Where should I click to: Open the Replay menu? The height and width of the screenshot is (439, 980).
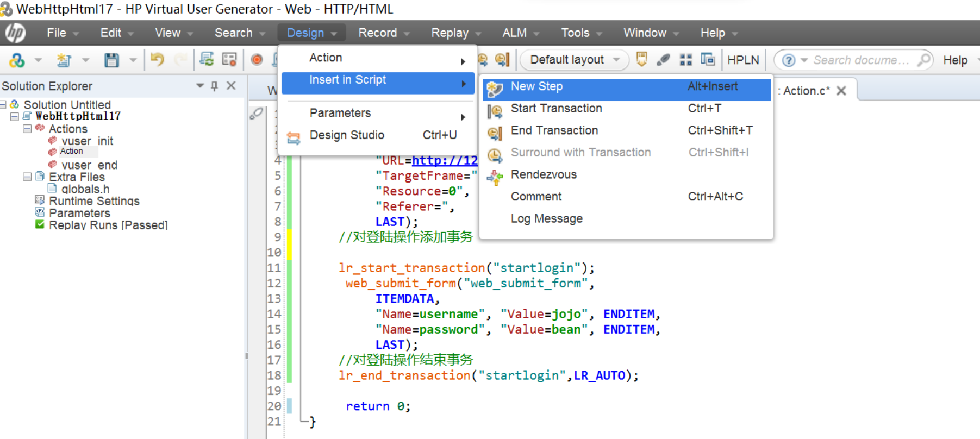point(450,33)
